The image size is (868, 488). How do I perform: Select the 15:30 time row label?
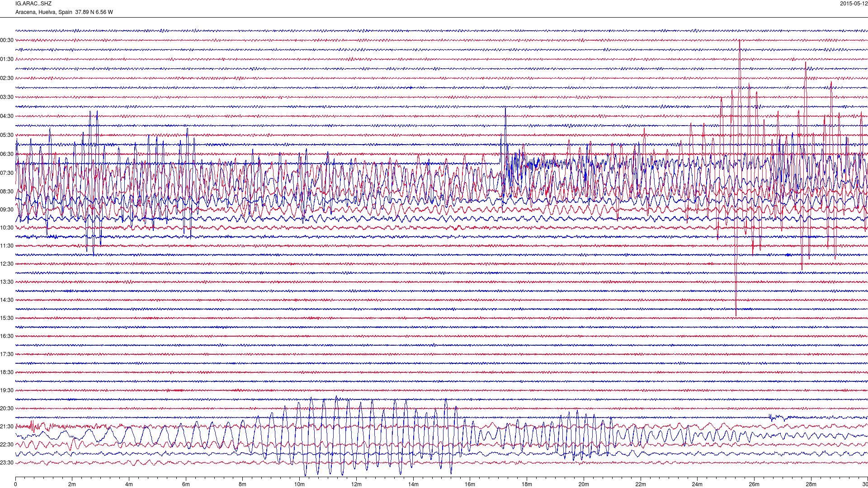click(7, 318)
